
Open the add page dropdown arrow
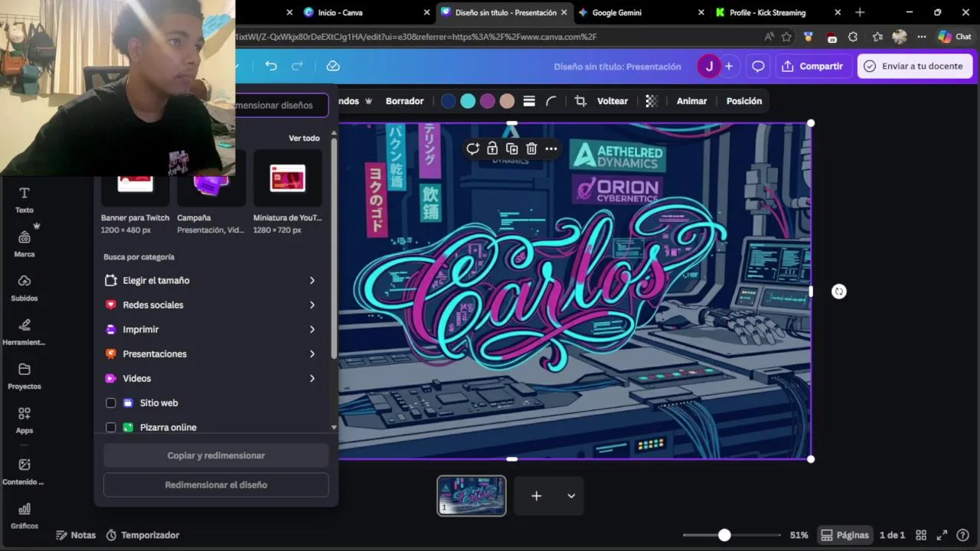point(571,496)
